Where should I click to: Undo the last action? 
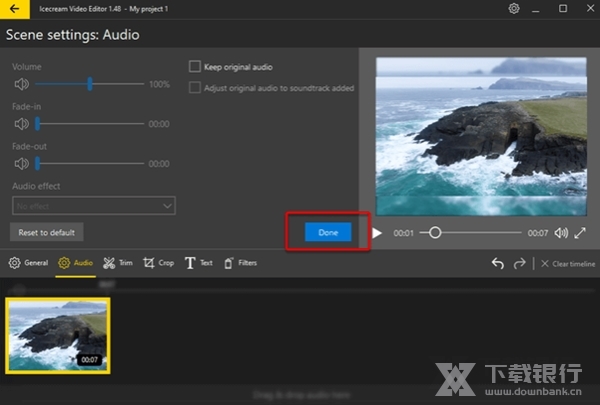pyautogui.click(x=497, y=263)
